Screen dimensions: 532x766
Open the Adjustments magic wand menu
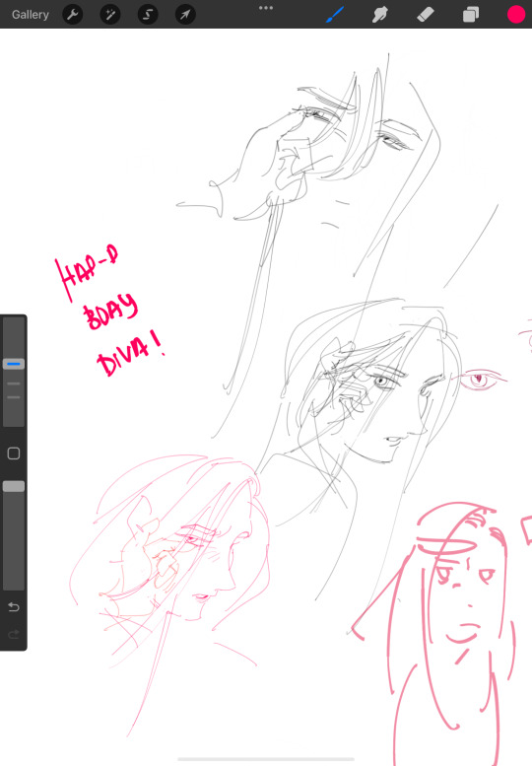pos(109,15)
